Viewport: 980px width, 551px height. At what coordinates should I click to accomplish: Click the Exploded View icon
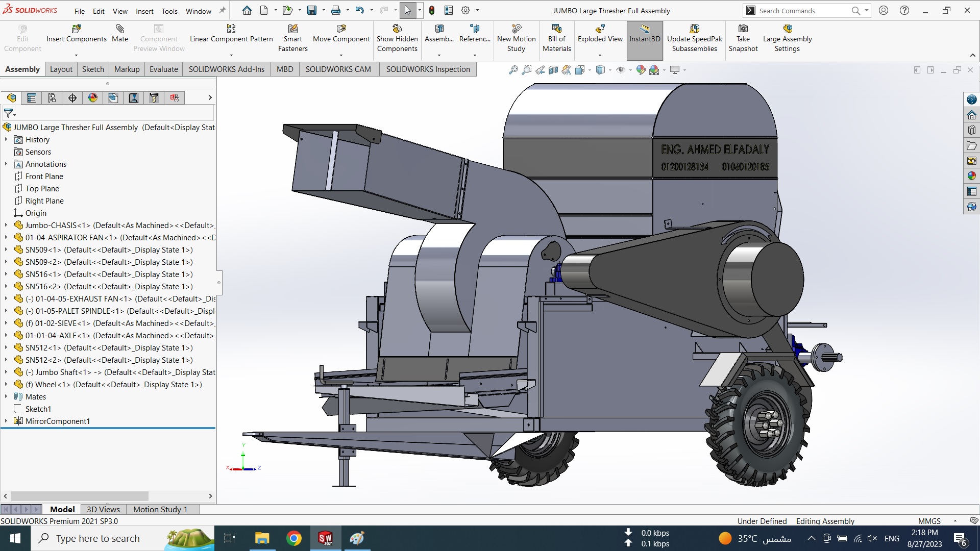coord(600,29)
